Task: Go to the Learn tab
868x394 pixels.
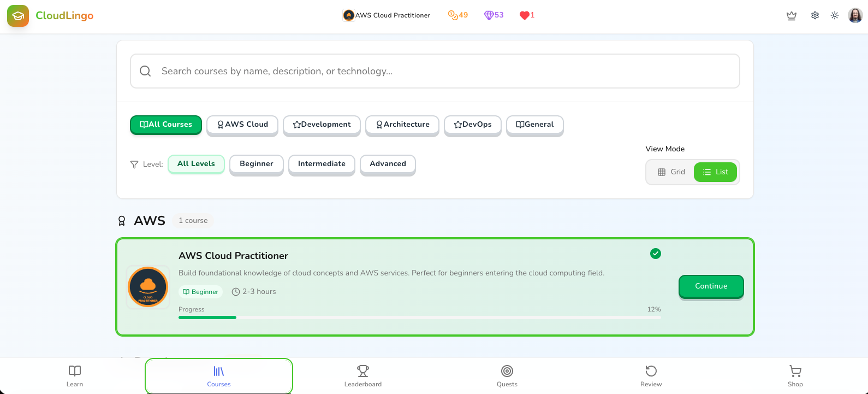Action: [x=75, y=376]
